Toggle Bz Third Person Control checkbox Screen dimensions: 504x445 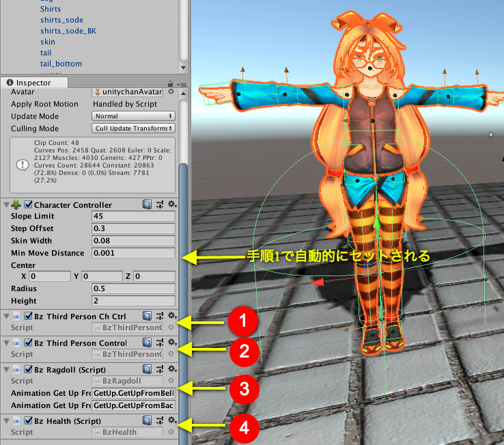(x=28, y=342)
